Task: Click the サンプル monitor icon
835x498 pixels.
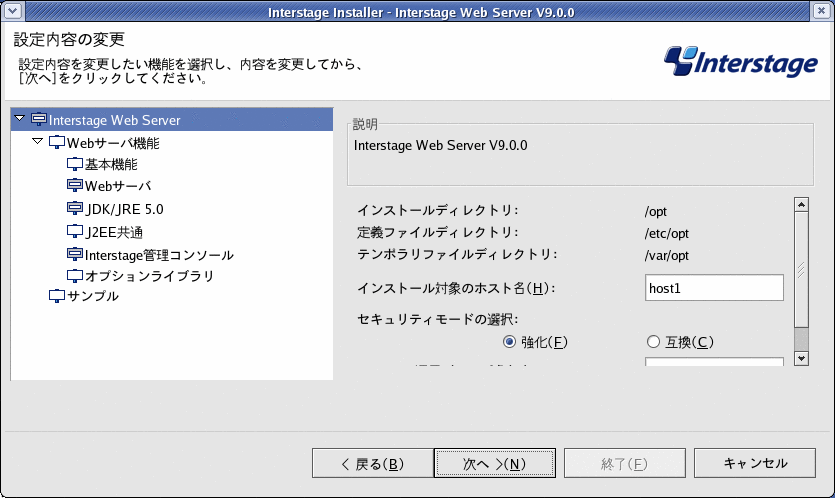Action: click(56, 296)
